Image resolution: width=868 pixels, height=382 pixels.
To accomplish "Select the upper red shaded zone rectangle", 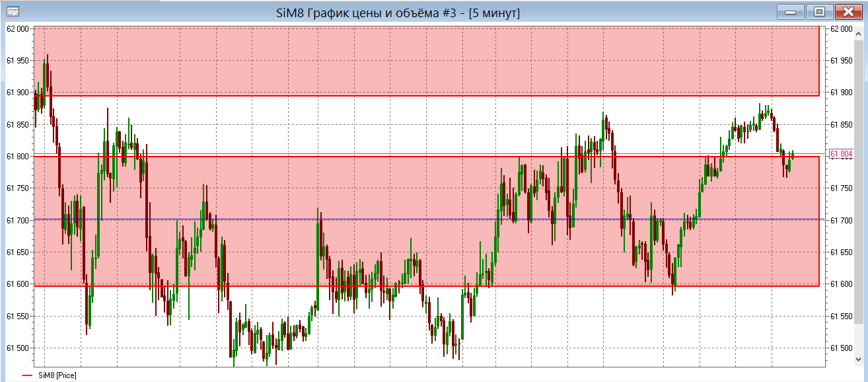I will (426, 61).
